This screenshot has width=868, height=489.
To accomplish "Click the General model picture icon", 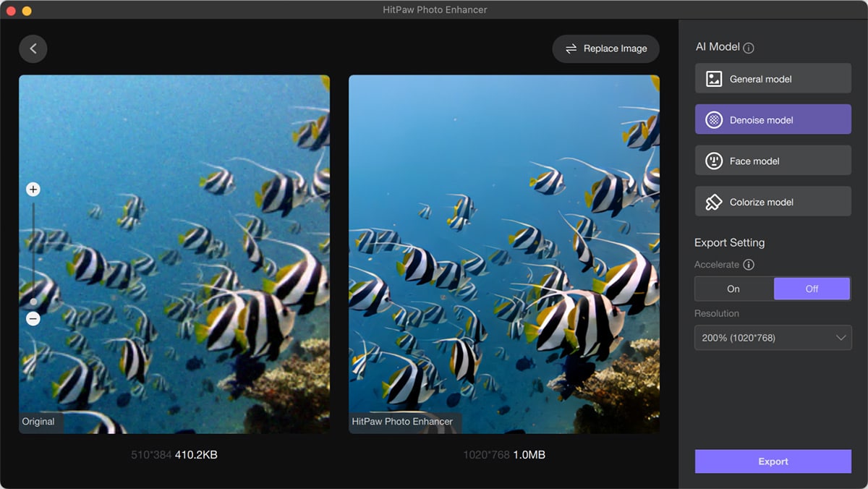I will (x=714, y=79).
